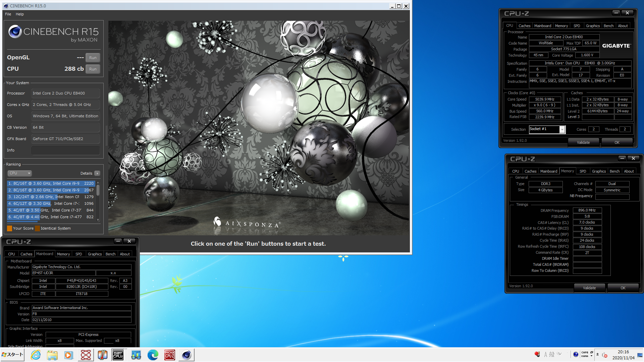Click the Start button
644x362 pixels.
pos(12,355)
